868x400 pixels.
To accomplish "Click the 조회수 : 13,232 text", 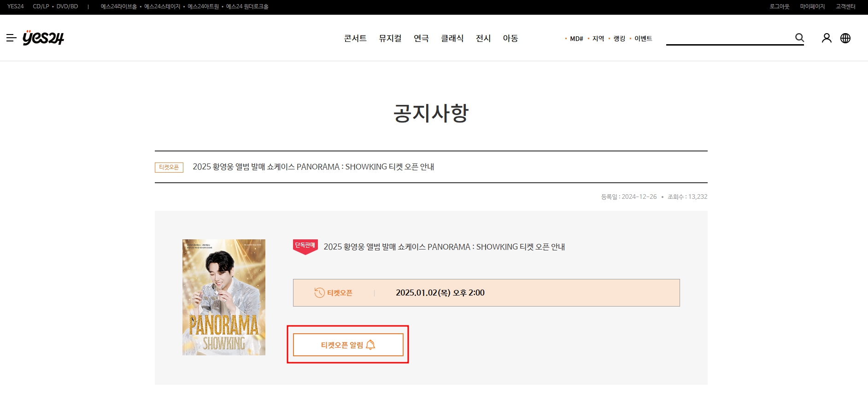I will 687,197.
